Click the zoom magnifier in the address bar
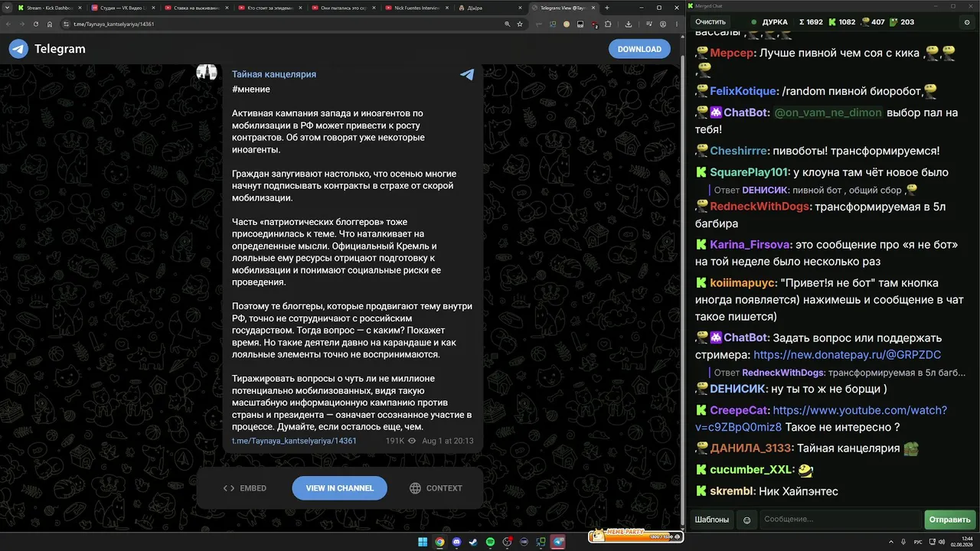980x551 pixels. point(507,24)
